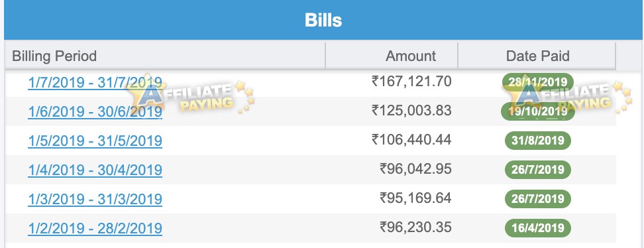The image size is (644, 248).
Task: Click the 28/11/2019 paid date badge
Action: click(537, 82)
